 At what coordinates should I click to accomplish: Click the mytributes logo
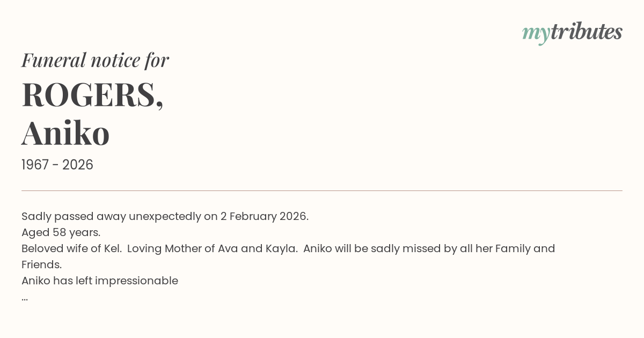(572, 32)
